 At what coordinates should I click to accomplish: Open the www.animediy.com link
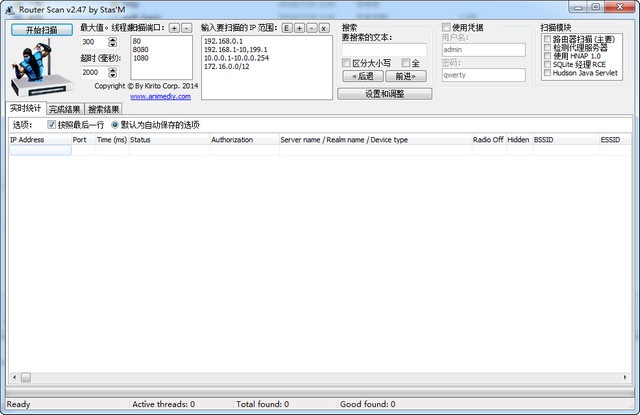pyautogui.click(x=160, y=96)
